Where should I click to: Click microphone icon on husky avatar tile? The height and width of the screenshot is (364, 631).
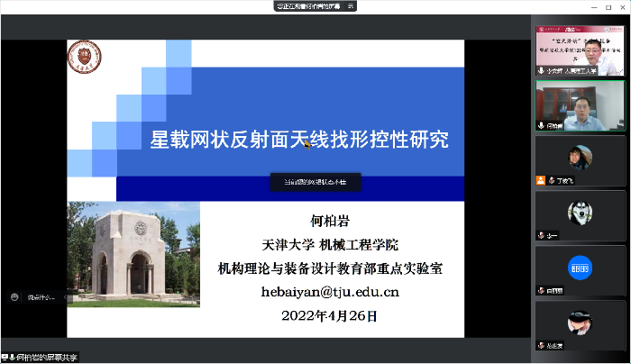tap(541, 236)
